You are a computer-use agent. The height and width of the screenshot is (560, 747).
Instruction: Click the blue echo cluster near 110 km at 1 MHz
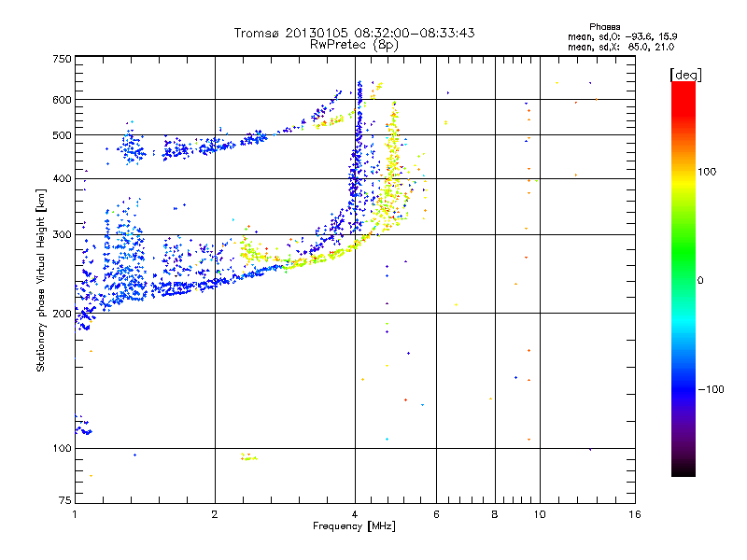(x=83, y=426)
